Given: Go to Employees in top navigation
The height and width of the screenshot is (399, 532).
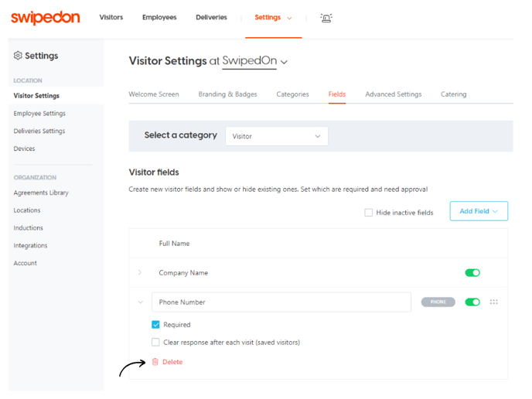Looking at the screenshot, I should tap(159, 17).
